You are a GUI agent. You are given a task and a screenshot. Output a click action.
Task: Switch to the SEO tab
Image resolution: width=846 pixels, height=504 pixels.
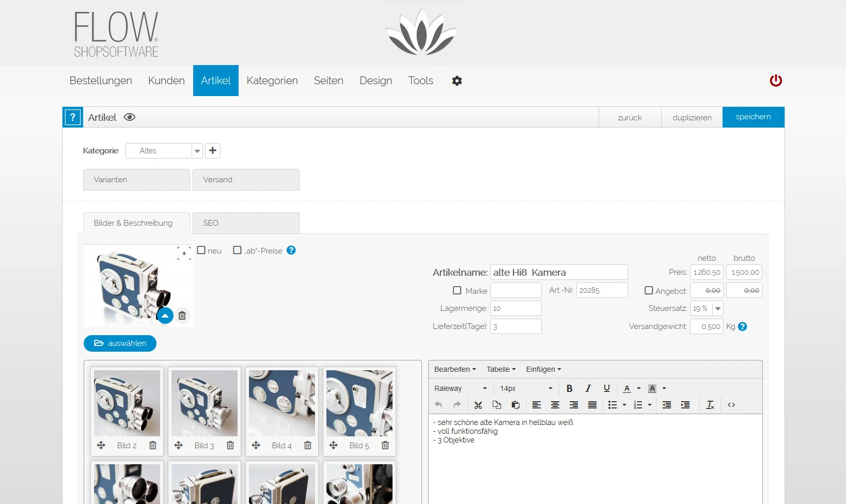tap(246, 223)
